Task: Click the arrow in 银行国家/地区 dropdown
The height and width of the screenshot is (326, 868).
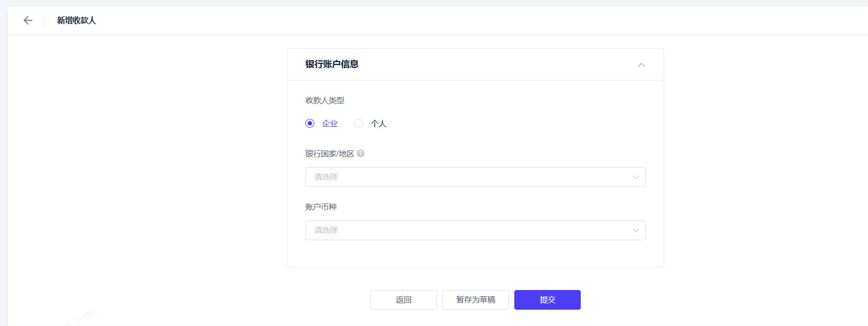Action: click(635, 177)
